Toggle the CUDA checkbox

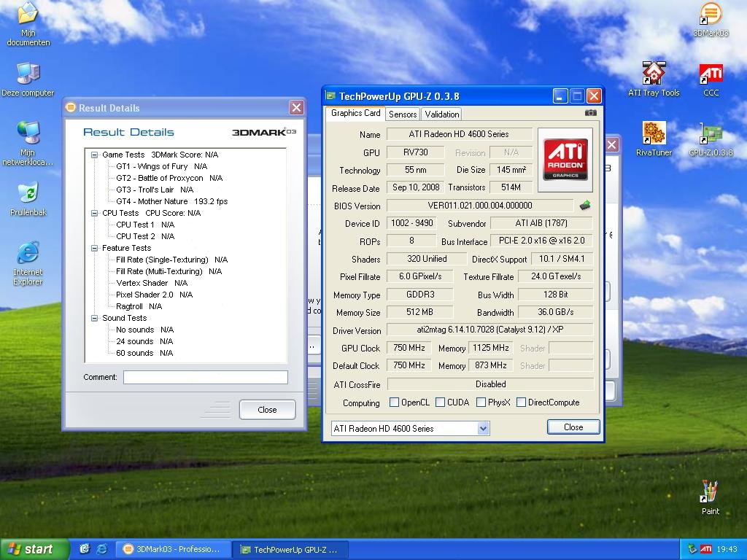pos(441,402)
